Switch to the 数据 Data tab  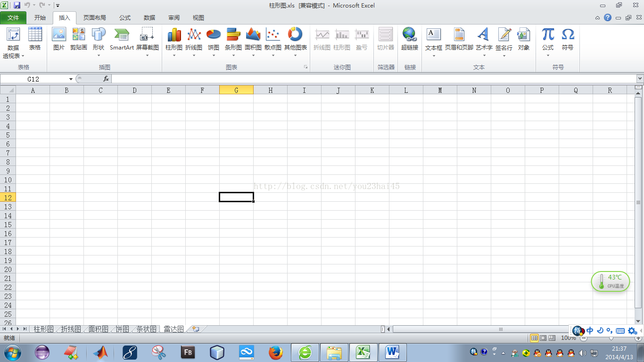149,18
